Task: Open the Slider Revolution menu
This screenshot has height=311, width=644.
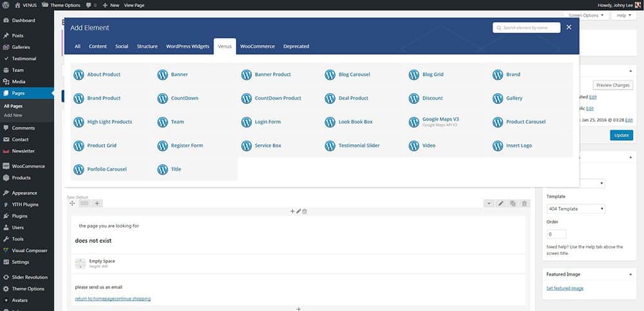Action: click(26, 278)
